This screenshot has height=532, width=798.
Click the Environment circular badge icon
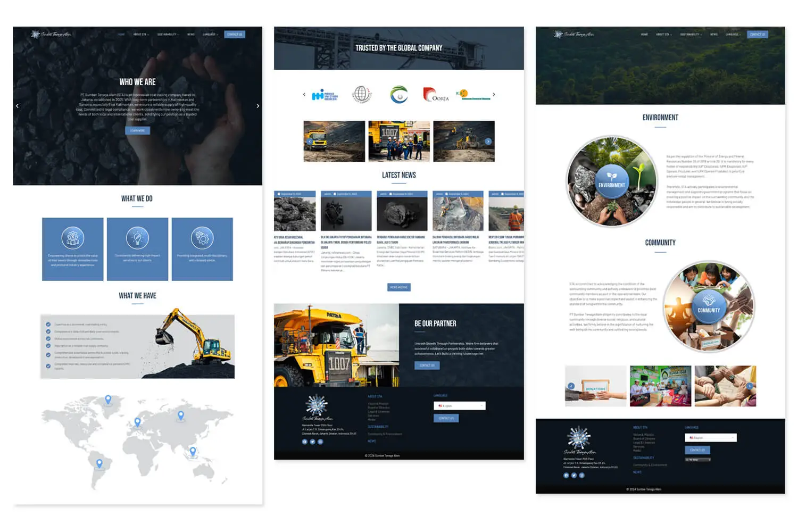(x=613, y=181)
